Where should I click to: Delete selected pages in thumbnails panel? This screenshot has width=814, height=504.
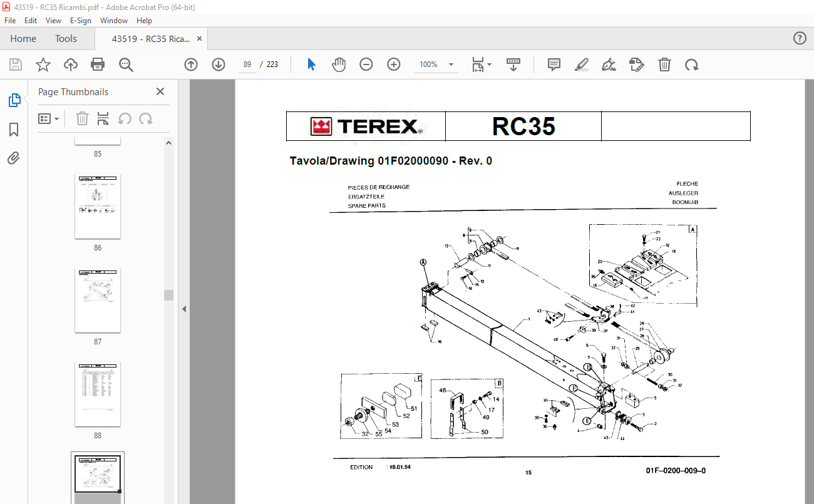pyautogui.click(x=82, y=118)
